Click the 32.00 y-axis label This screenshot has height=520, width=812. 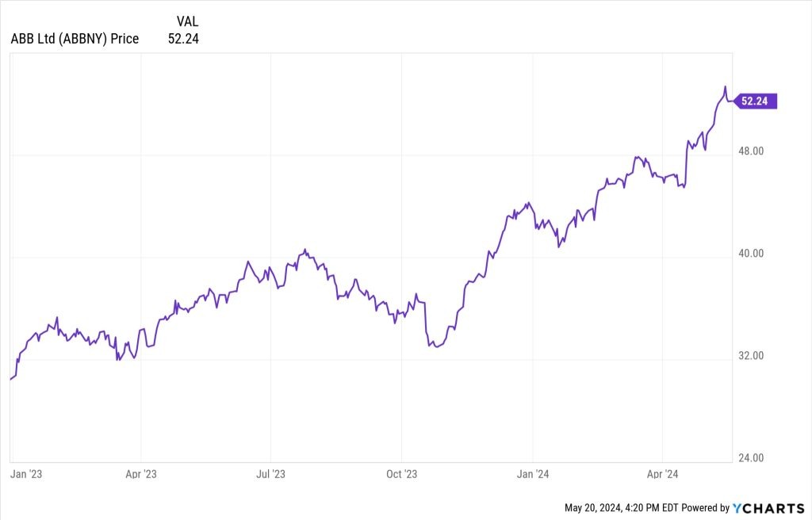(x=749, y=356)
